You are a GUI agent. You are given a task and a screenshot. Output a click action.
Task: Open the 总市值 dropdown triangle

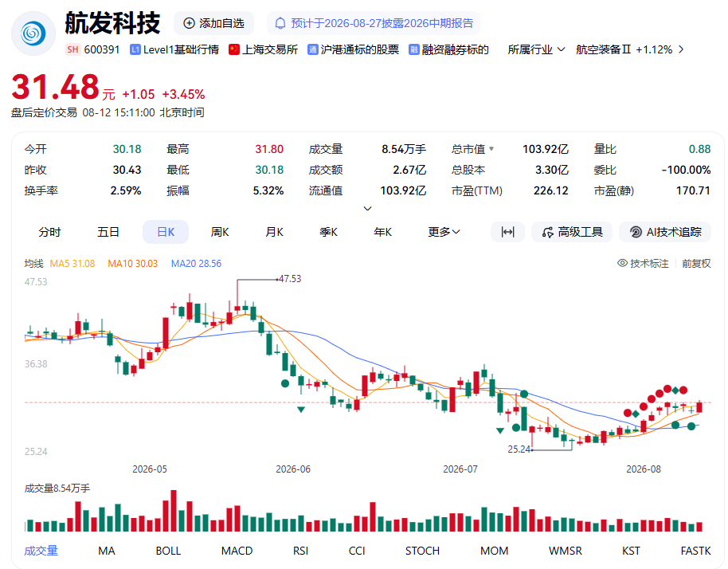pos(491,149)
